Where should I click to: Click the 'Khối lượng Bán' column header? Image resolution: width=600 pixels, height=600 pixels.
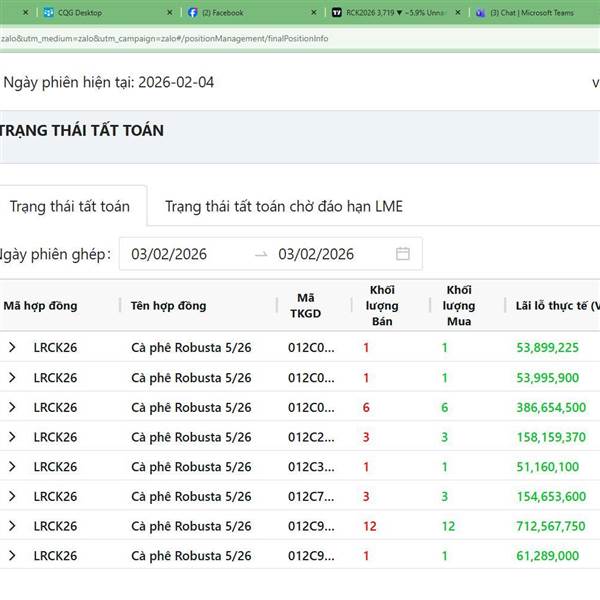(x=382, y=305)
